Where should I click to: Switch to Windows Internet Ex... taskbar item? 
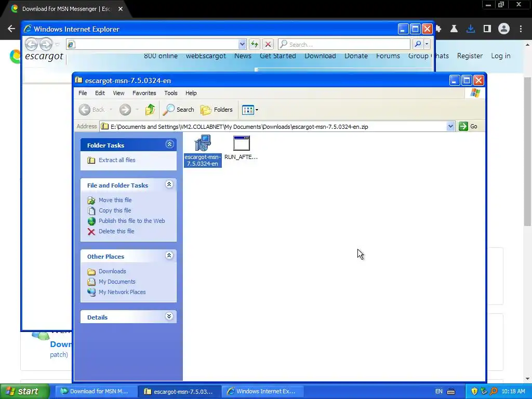tap(262, 391)
